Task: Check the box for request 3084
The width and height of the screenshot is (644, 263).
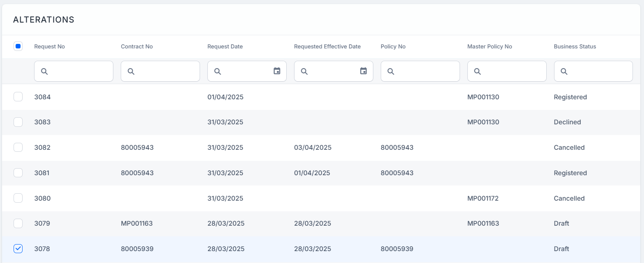Action: [18, 97]
